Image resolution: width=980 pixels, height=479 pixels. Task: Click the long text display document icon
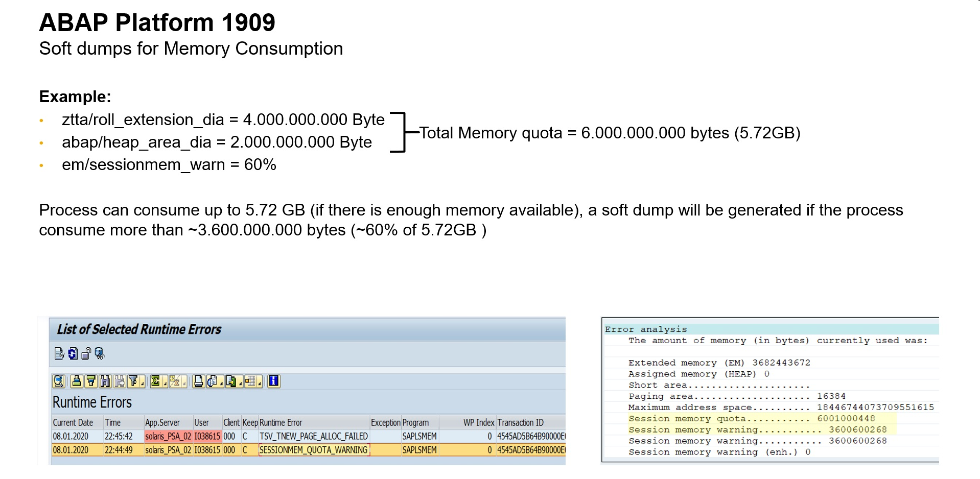59,353
